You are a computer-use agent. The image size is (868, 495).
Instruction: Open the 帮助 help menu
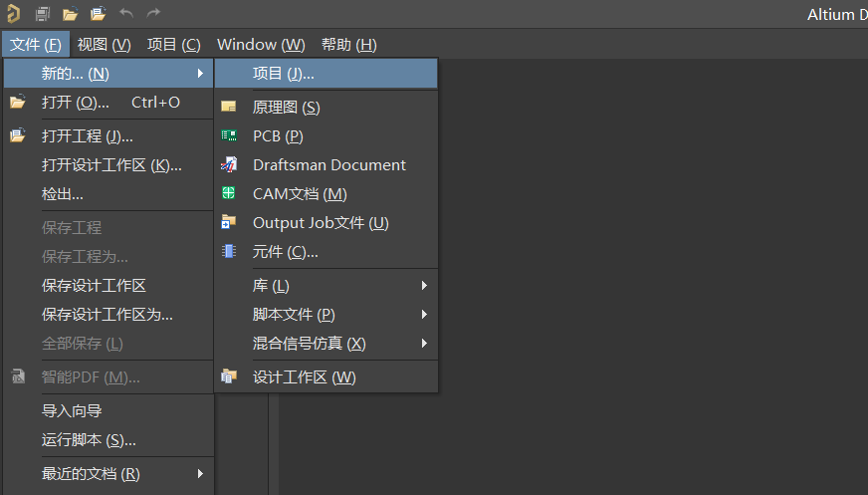(x=348, y=45)
